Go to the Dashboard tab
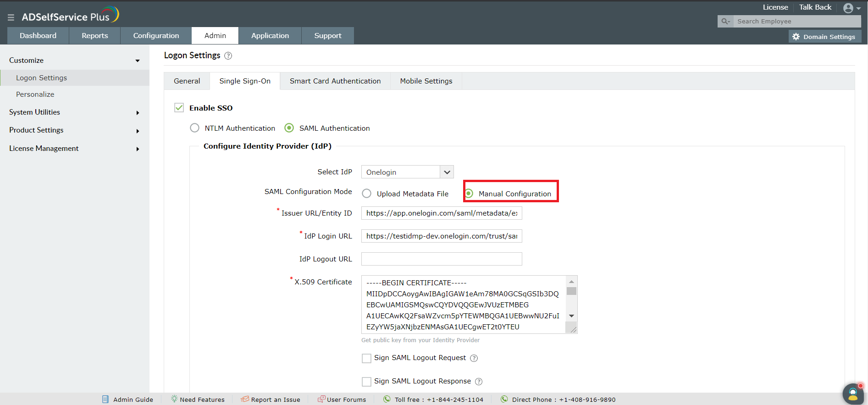 (38, 36)
